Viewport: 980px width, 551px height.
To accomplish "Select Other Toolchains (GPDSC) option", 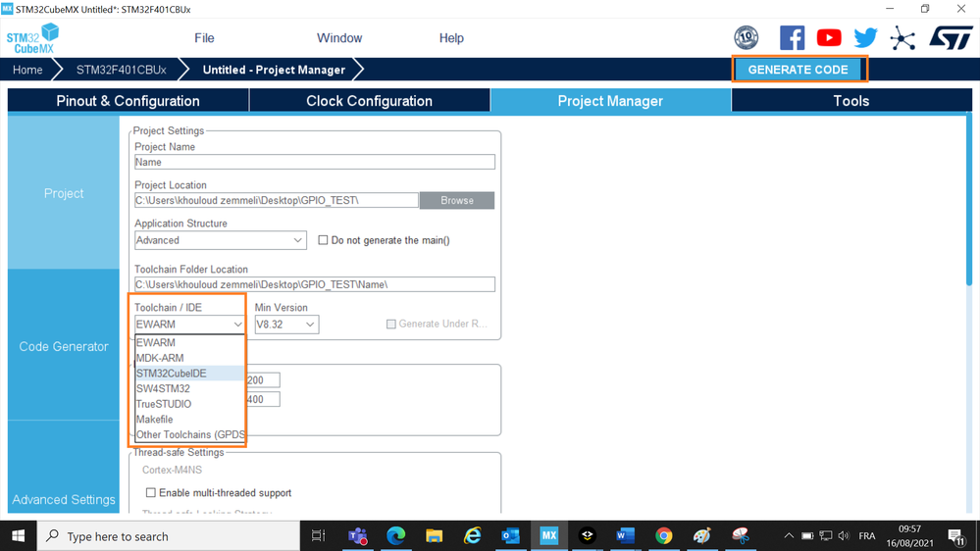I will pyautogui.click(x=189, y=434).
